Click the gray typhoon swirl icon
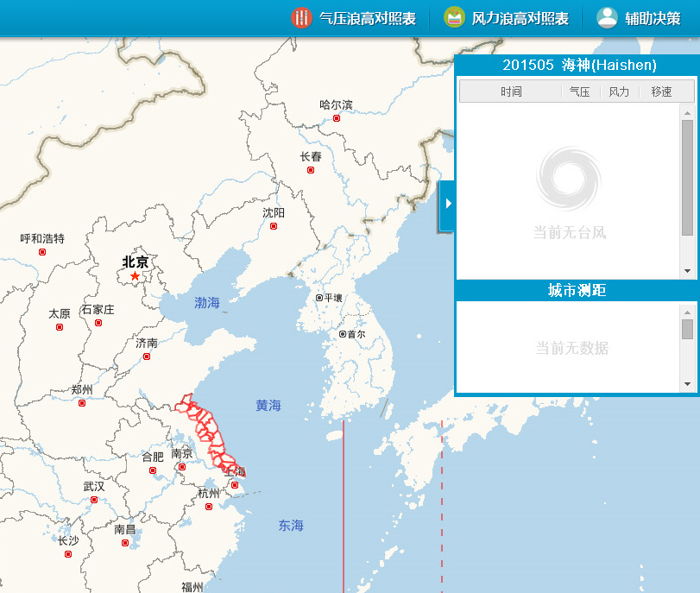 569,180
